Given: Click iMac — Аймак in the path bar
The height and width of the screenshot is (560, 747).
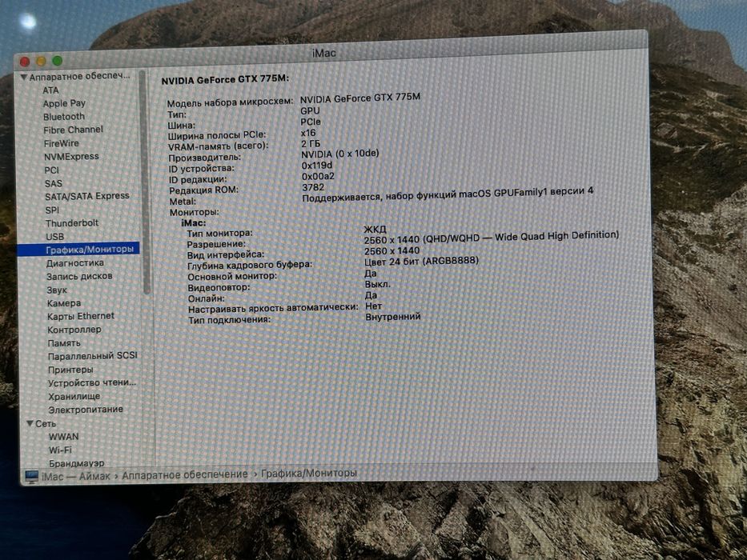Looking at the screenshot, I should [76, 476].
